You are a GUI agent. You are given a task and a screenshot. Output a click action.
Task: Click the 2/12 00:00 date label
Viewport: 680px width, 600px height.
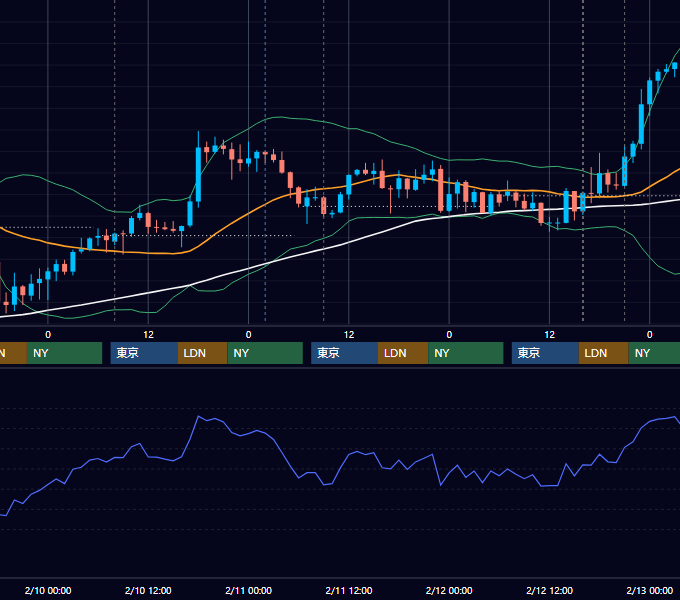point(449,590)
